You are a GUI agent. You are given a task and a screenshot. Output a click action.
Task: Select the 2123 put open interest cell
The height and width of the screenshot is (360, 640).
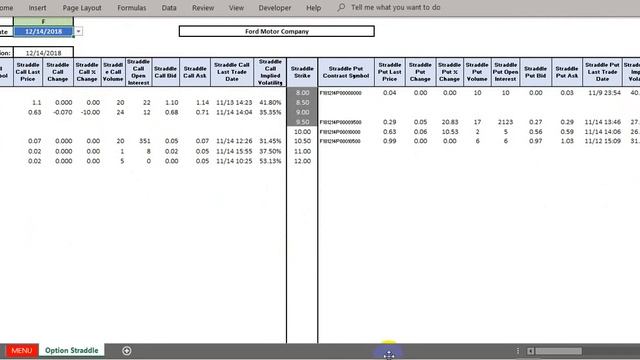(x=505, y=122)
